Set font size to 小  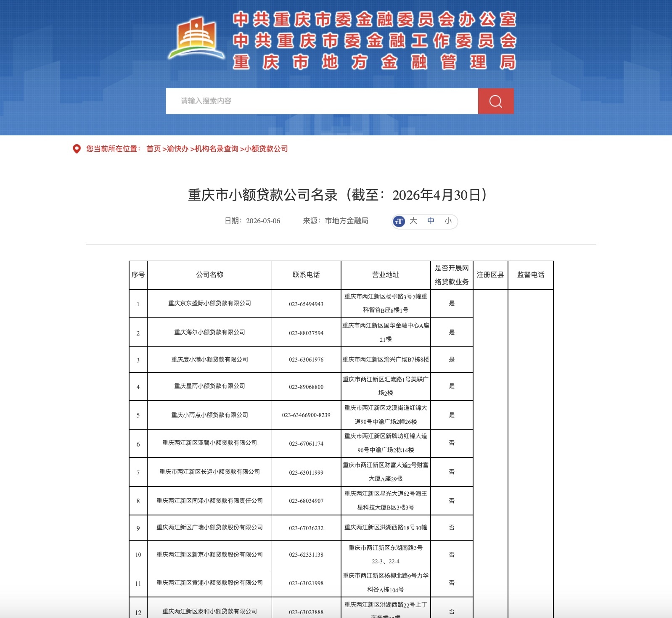click(x=448, y=221)
